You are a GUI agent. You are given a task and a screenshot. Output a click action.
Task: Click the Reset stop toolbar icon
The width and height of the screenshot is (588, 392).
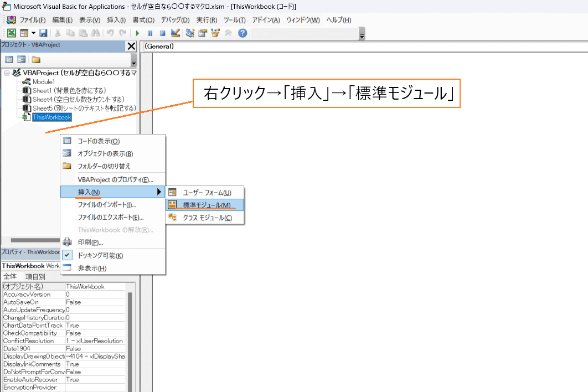tap(162, 33)
